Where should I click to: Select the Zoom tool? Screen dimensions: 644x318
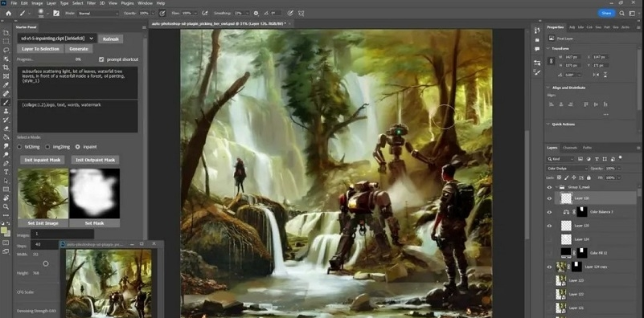pyautogui.click(x=6, y=207)
